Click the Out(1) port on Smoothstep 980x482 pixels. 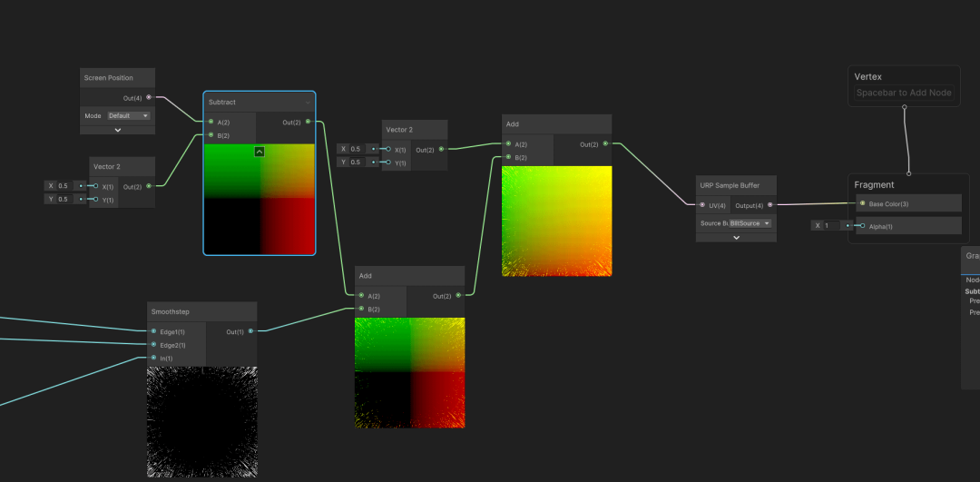(x=250, y=331)
